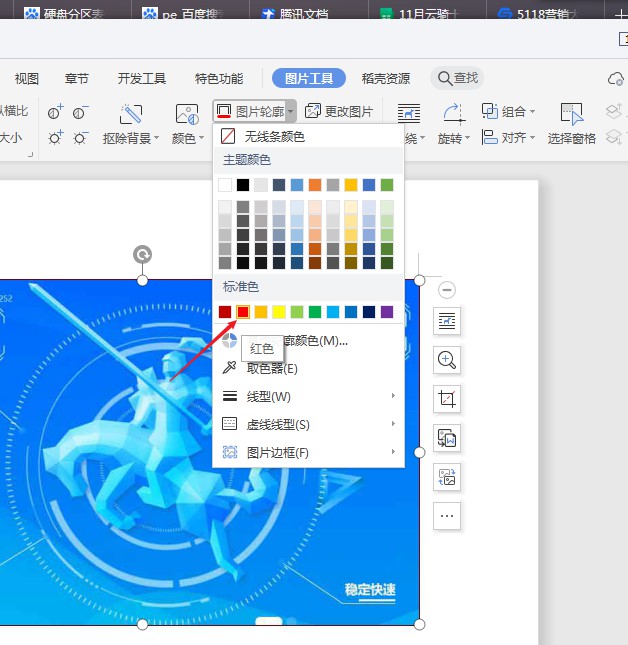Click the three-dots more icon beside the image
This screenshot has width=628, height=645.
click(447, 516)
